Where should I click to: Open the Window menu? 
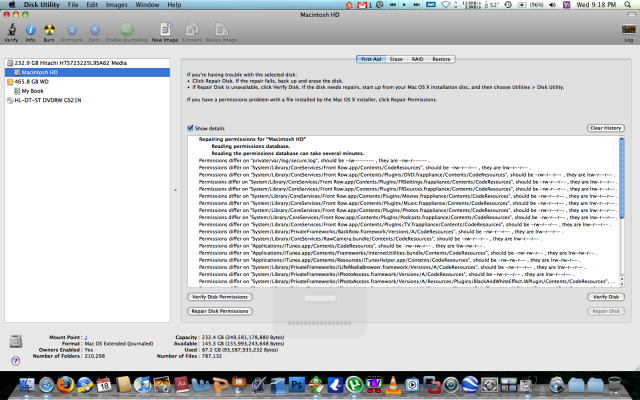click(147, 5)
